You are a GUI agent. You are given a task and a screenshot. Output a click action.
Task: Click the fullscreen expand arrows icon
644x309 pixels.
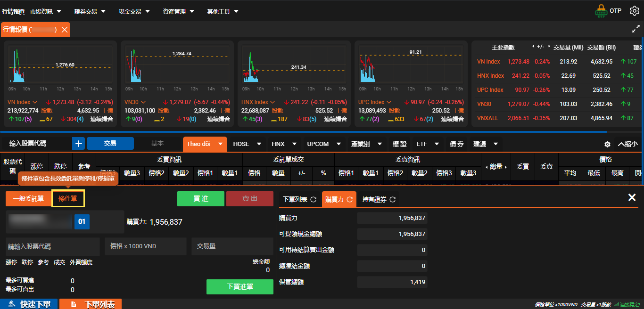(636, 29)
